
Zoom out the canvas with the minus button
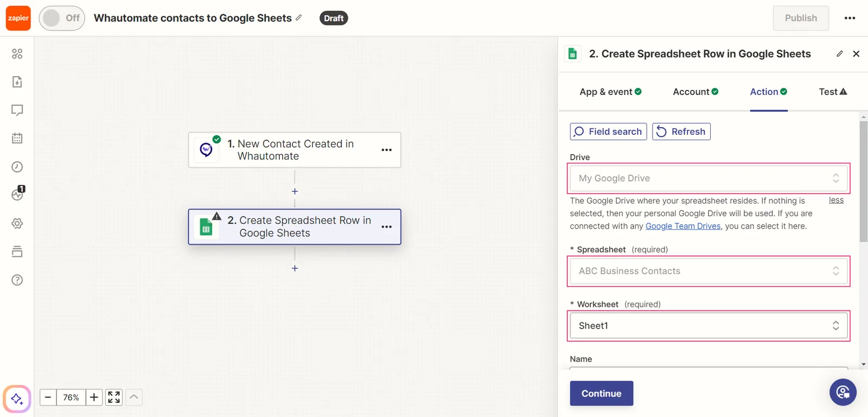(x=48, y=397)
